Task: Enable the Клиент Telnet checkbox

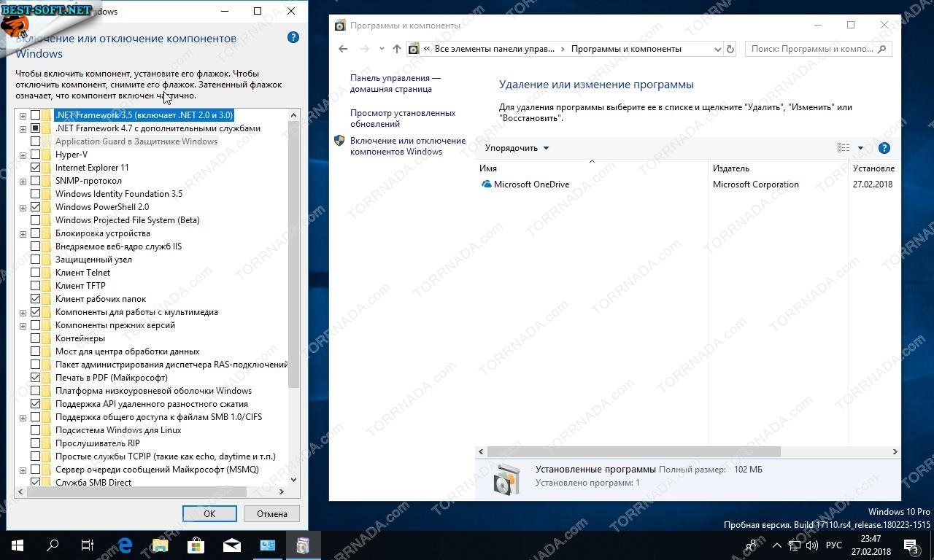Action: point(35,273)
